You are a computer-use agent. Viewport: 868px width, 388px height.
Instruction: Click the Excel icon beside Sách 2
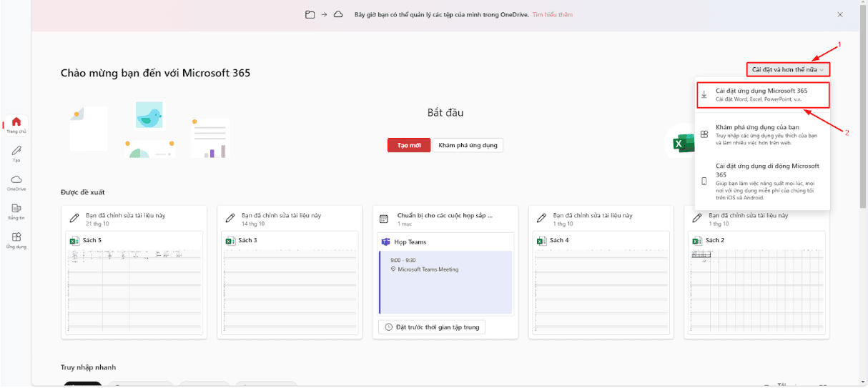tap(697, 241)
